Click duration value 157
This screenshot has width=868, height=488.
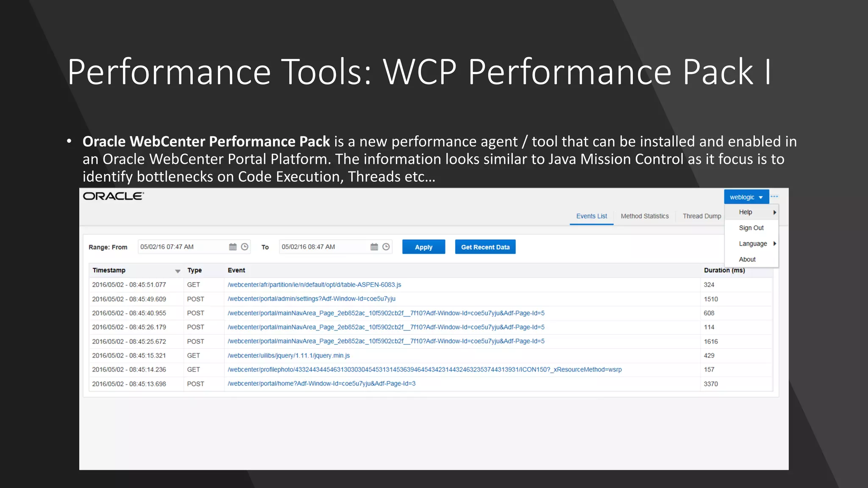pos(709,369)
